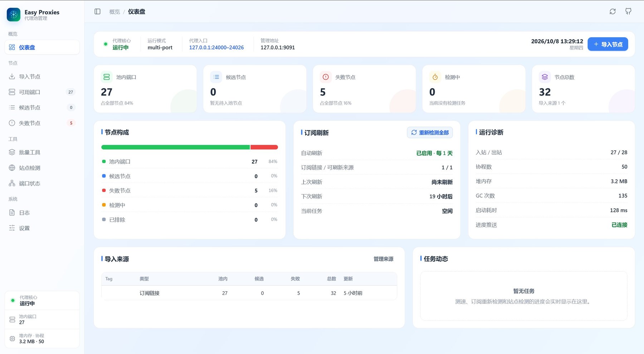Click the 5 小时前 update cell

[x=353, y=293]
